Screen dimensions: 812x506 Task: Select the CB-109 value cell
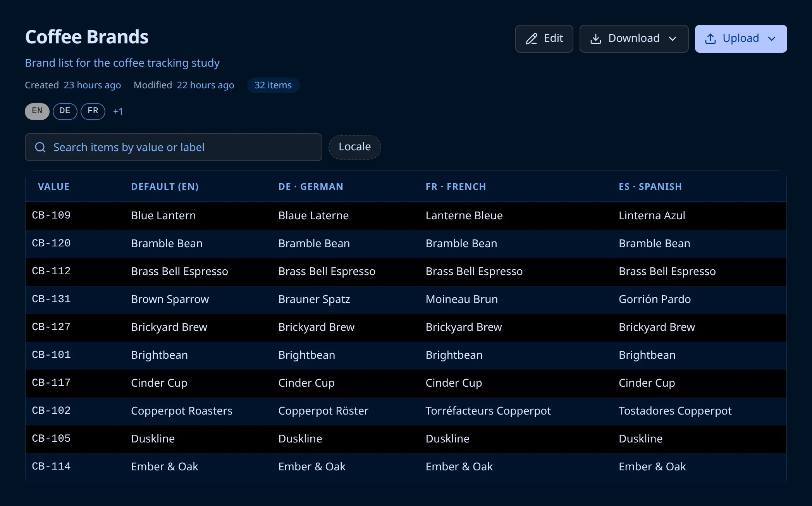(51, 215)
